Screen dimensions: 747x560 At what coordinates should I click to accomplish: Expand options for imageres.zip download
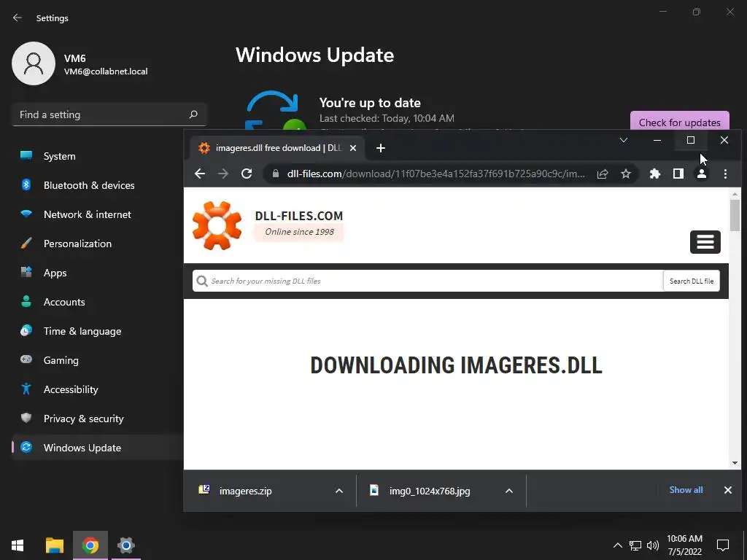(339, 491)
